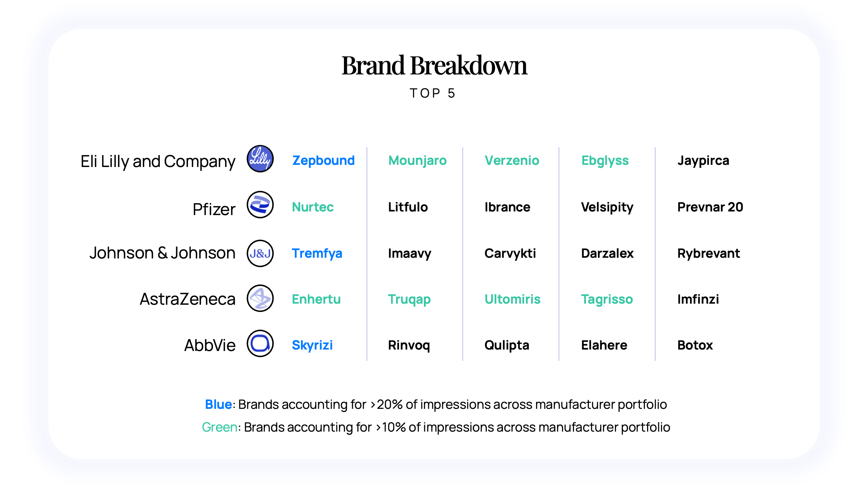Click Enhertu in the AstraZeneca row
868x488 pixels.
[x=316, y=299]
